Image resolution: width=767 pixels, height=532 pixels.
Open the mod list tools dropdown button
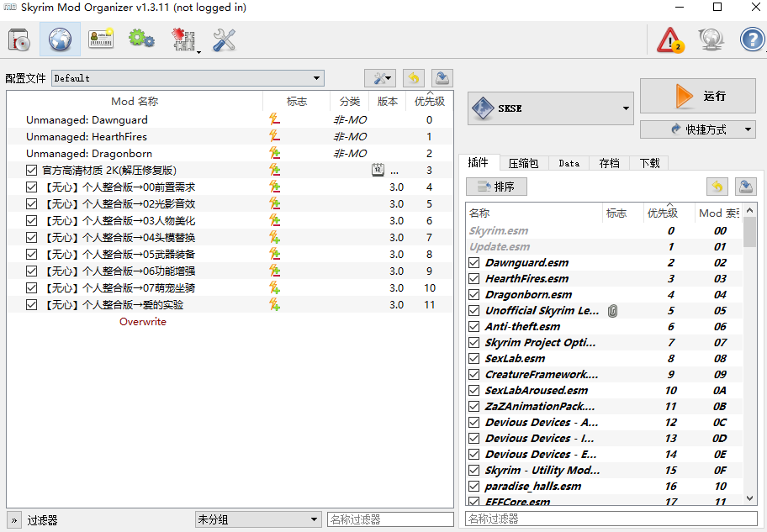click(x=380, y=78)
